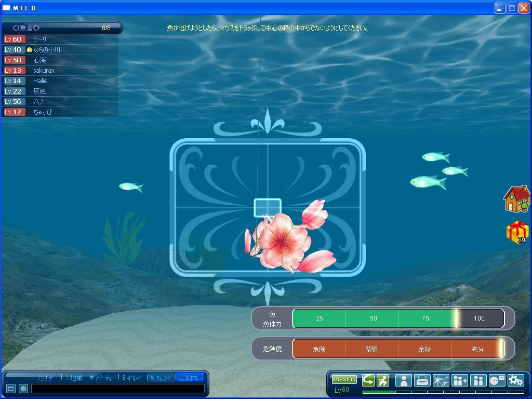Open the character profile icon
The image size is (532, 399).
[403, 380]
